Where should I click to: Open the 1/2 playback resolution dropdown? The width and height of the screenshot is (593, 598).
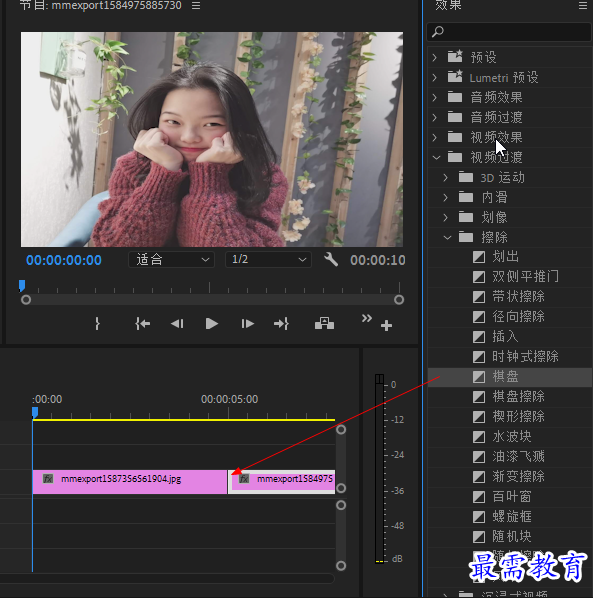tap(268, 260)
